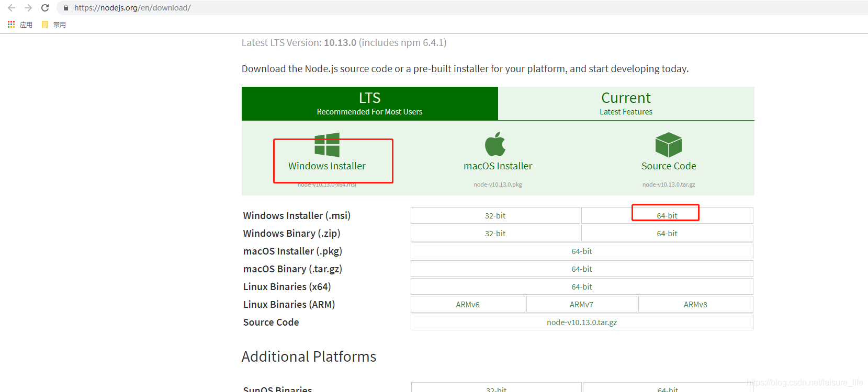Click the Windows Installer (.msi) row label

click(x=297, y=215)
